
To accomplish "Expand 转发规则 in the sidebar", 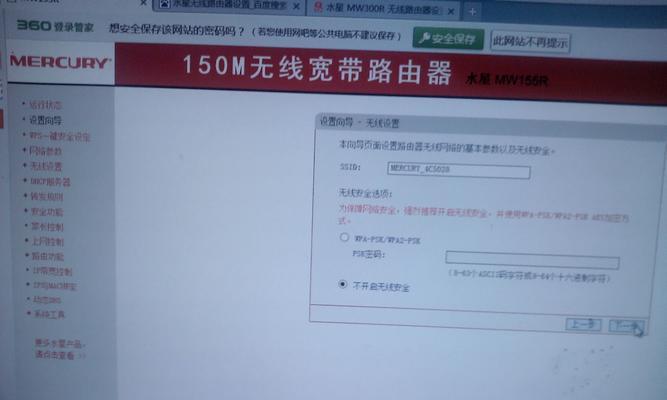I will [x=47, y=197].
